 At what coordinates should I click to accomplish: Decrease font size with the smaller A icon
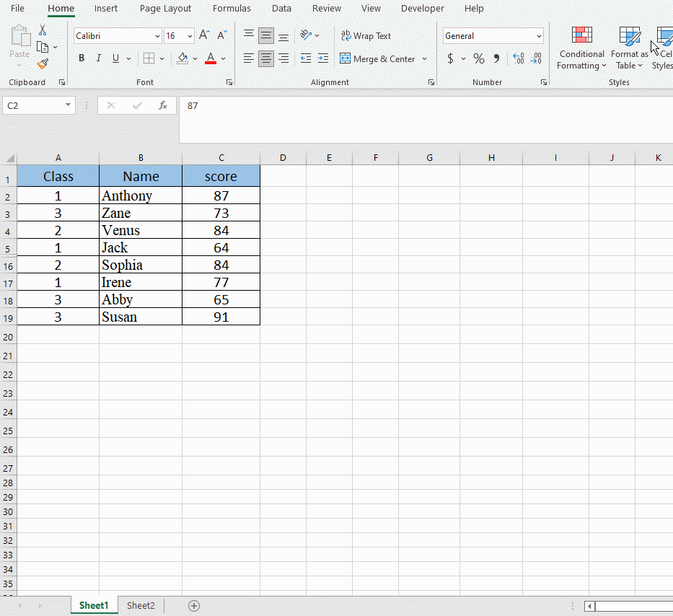[222, 35]
